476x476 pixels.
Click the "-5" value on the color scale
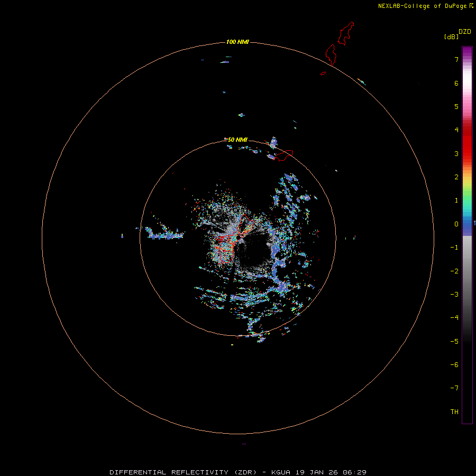pyautogui.click(x=454, y=342)
